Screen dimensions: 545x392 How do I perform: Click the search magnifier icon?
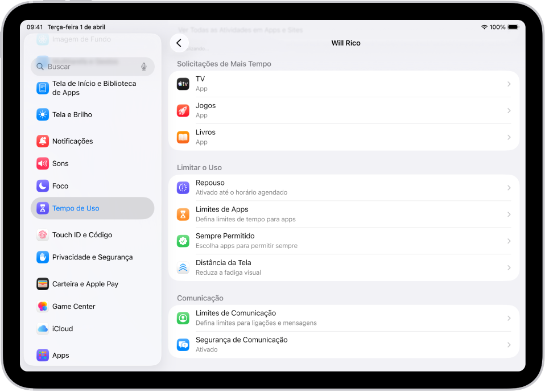coord(40,67)
